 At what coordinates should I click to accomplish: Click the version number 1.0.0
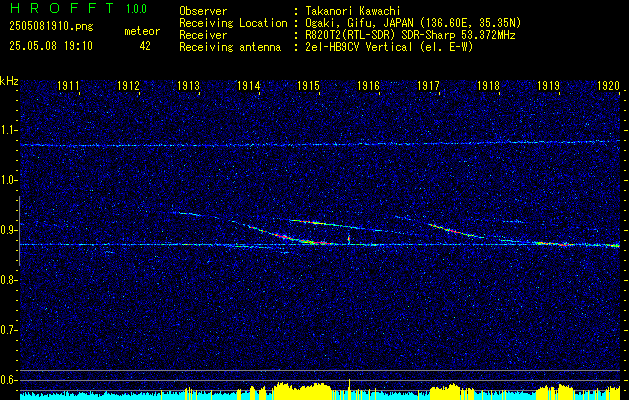136,9
